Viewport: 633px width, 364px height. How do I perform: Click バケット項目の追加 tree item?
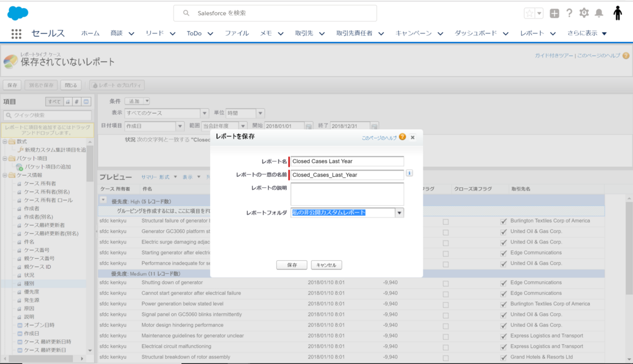coord(48,167)
